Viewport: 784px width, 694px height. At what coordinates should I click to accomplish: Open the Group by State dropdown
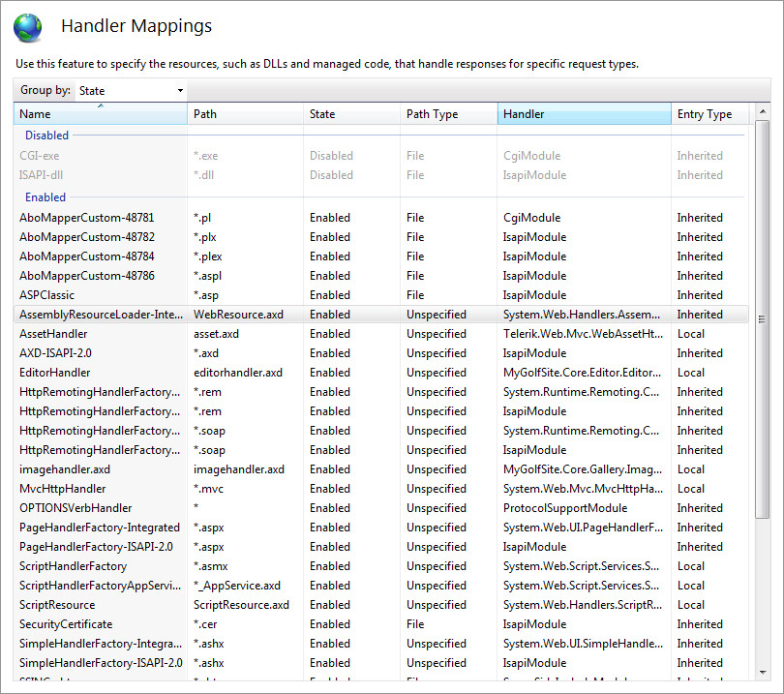tap(131, 90)
